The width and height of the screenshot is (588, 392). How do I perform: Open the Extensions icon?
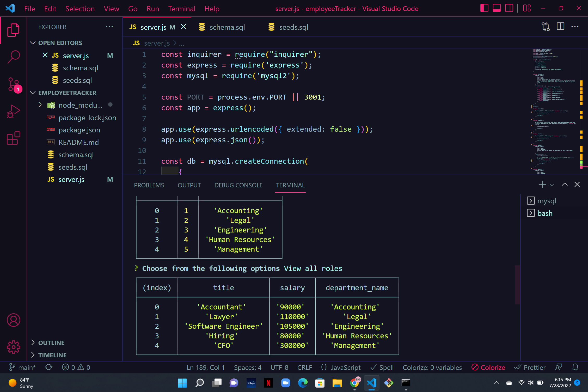click(x=13, y=138)
